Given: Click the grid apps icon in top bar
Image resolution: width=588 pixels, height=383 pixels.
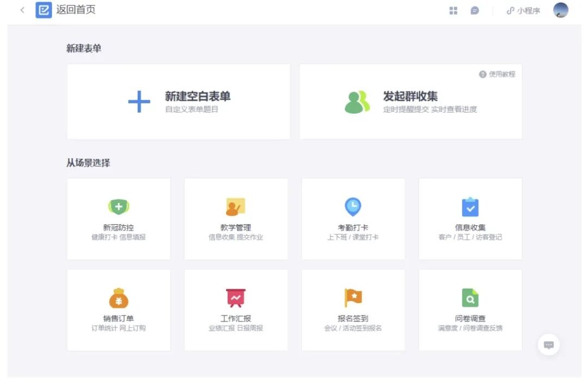Looking at the screenshot, I should (x=453, y=10).
